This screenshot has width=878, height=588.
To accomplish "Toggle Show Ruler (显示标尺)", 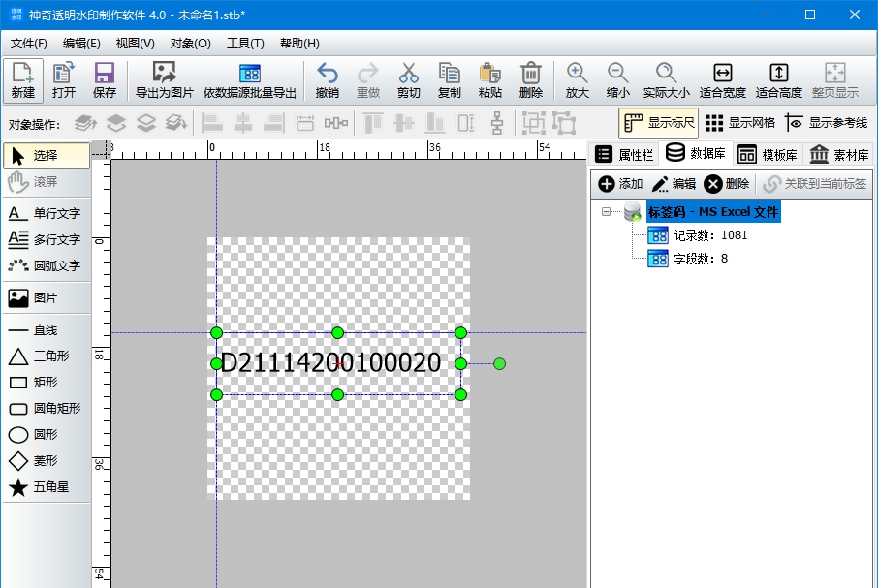I will click(x=659, y=123).
